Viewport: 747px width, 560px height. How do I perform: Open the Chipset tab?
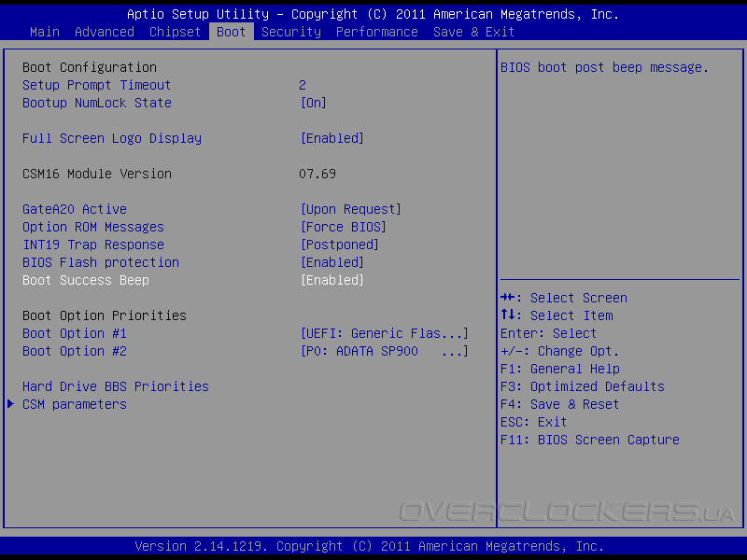tap(175, 32)
